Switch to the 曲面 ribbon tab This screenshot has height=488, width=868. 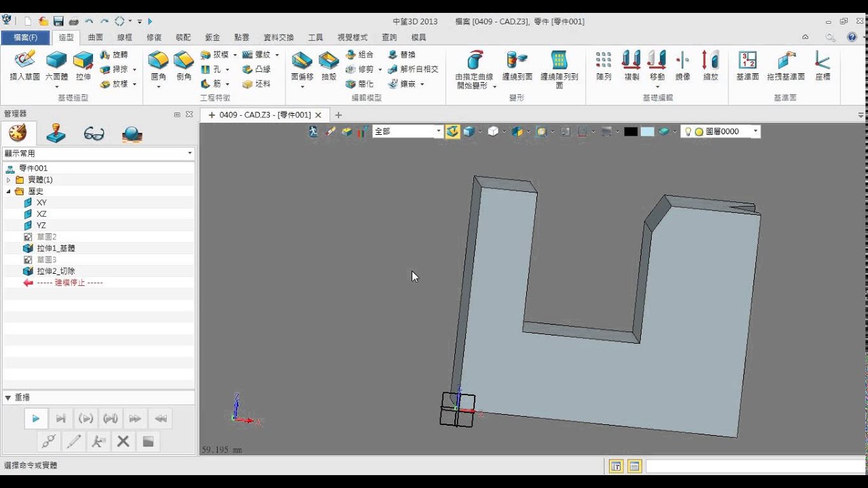click(96, 37)
